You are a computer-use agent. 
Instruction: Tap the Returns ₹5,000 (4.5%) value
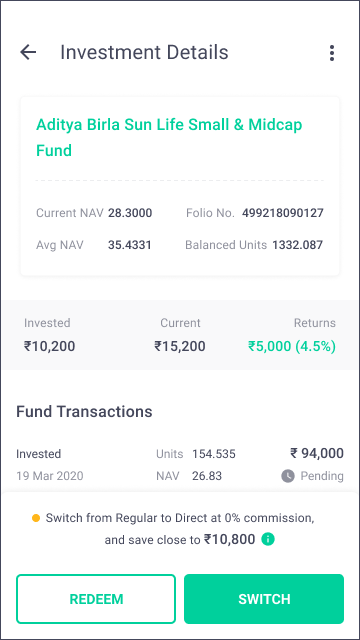[x=292, y=347]
